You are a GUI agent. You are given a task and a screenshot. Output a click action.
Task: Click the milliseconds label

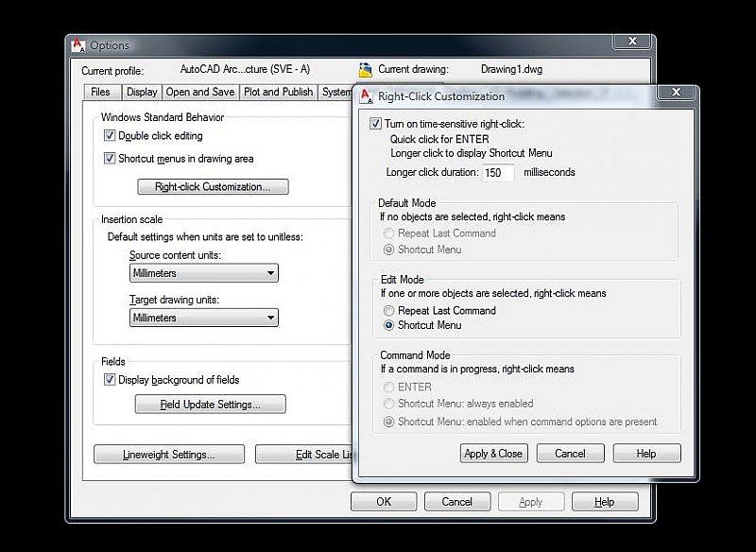click(x=549, y=172)
